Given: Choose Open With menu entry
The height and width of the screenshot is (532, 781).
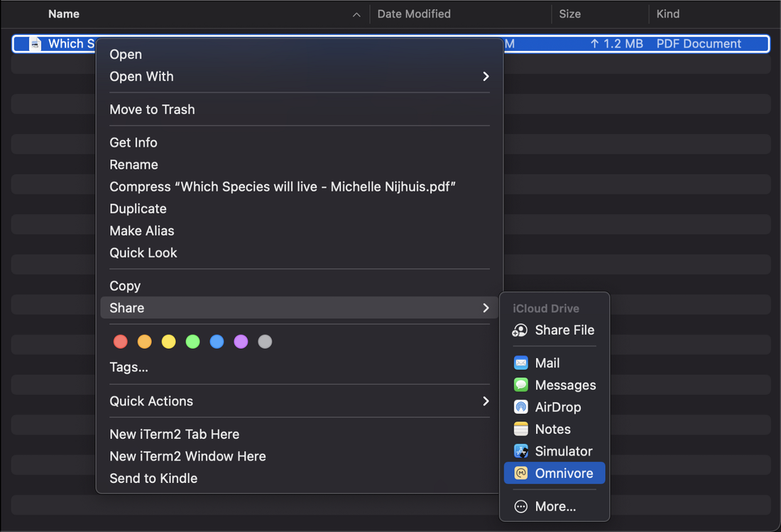Looking at the screenshot, I should (300, 76).
